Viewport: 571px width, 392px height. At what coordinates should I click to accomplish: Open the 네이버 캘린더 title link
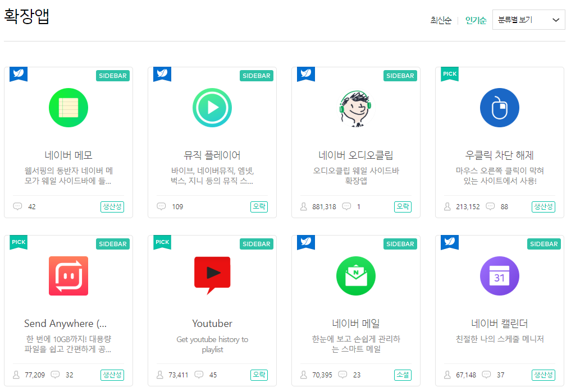[500, 324]
